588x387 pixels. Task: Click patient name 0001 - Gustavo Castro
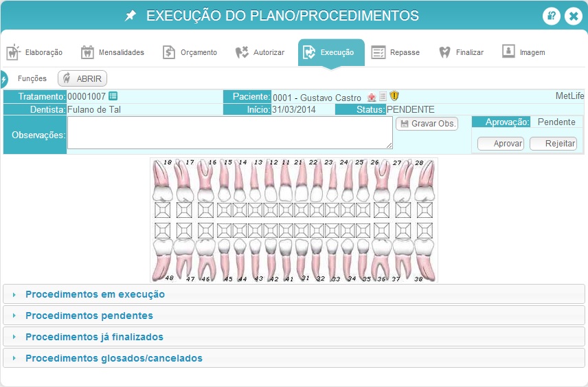(x=317, y=98)
